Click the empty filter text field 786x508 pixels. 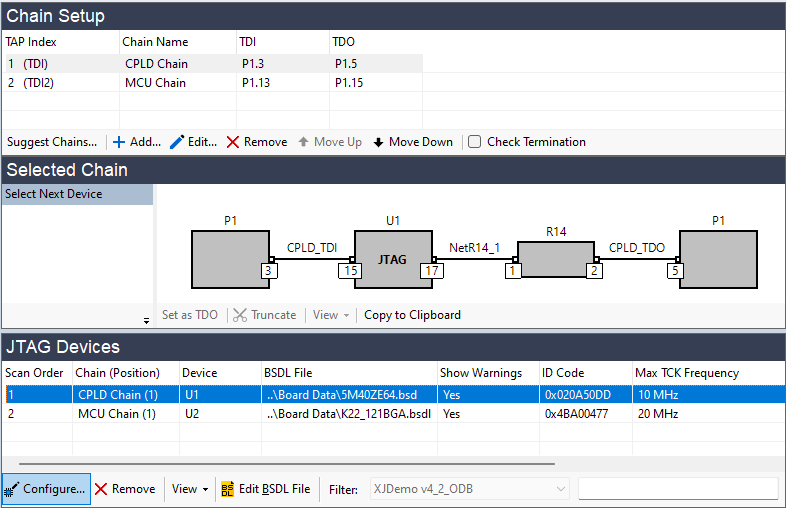677,489
